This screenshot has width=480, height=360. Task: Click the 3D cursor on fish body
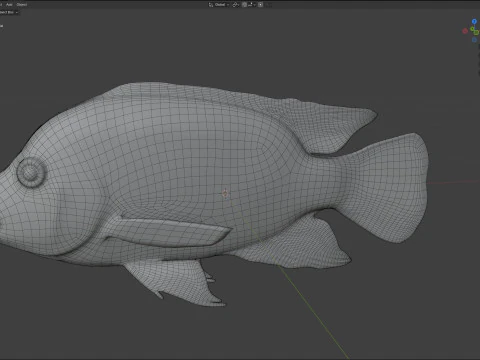pos(225,193)
